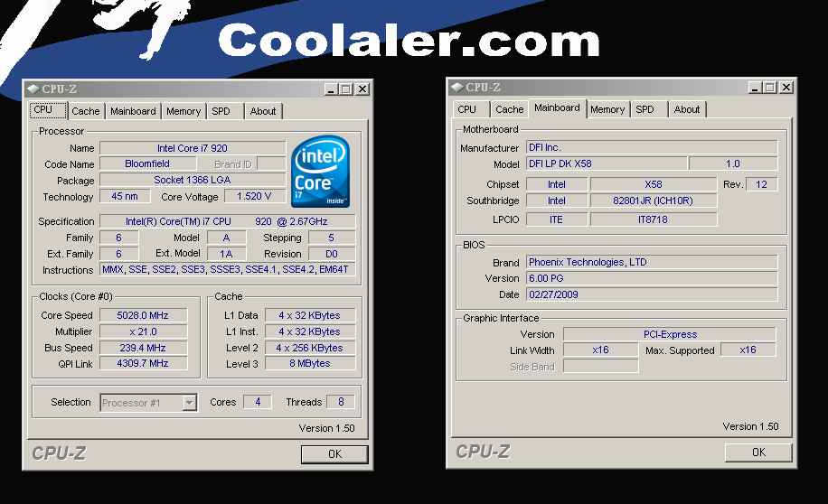
Task: Click right CPU-Z window title icon
Action: coord(457,87)
